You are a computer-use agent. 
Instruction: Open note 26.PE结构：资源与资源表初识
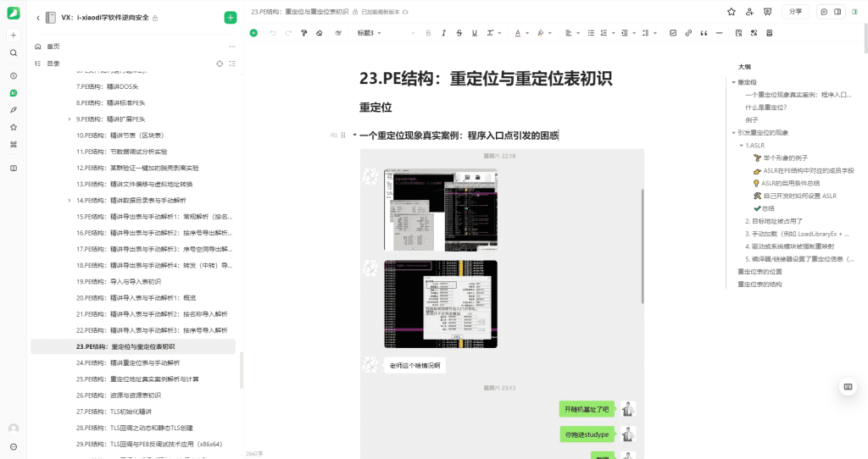pyautogui.click(x=119, y=395)
